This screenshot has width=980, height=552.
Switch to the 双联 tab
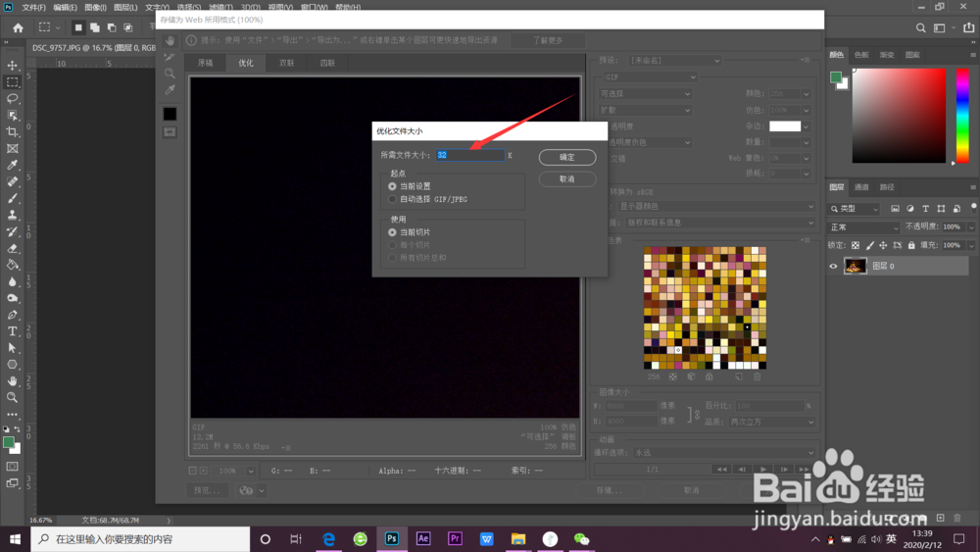[x=287, y=63]
